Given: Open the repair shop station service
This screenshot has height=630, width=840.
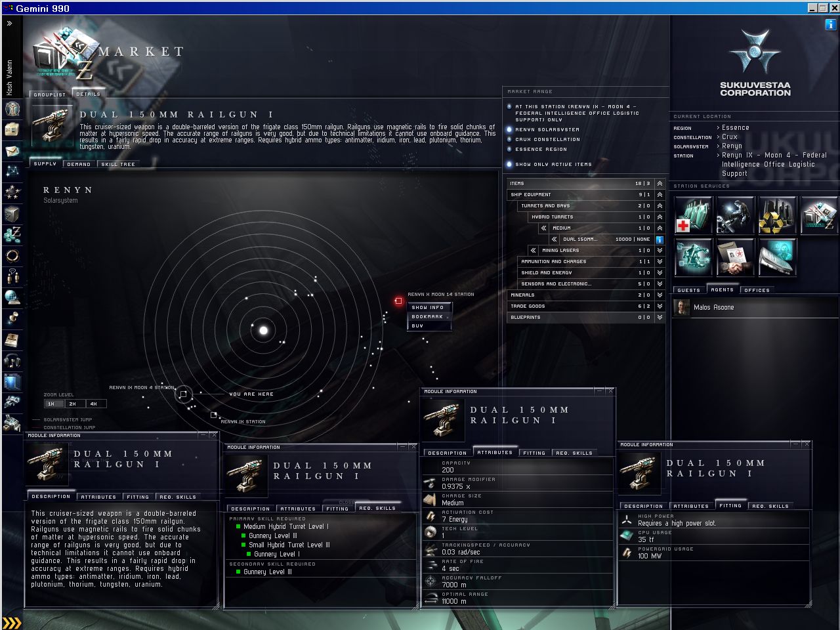Looking at the screenshot, I should point(735,215).
